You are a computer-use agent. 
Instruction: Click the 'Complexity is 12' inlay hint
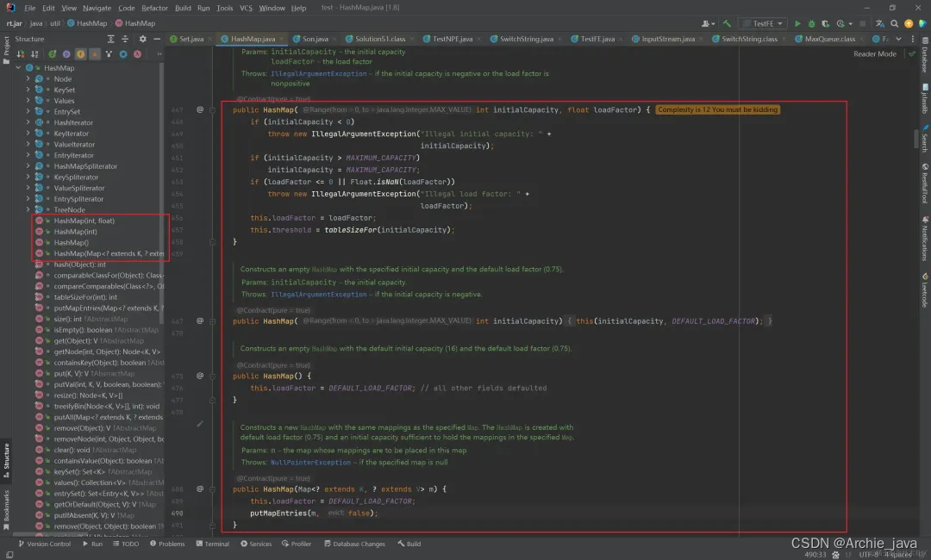[x=717, y=109]
